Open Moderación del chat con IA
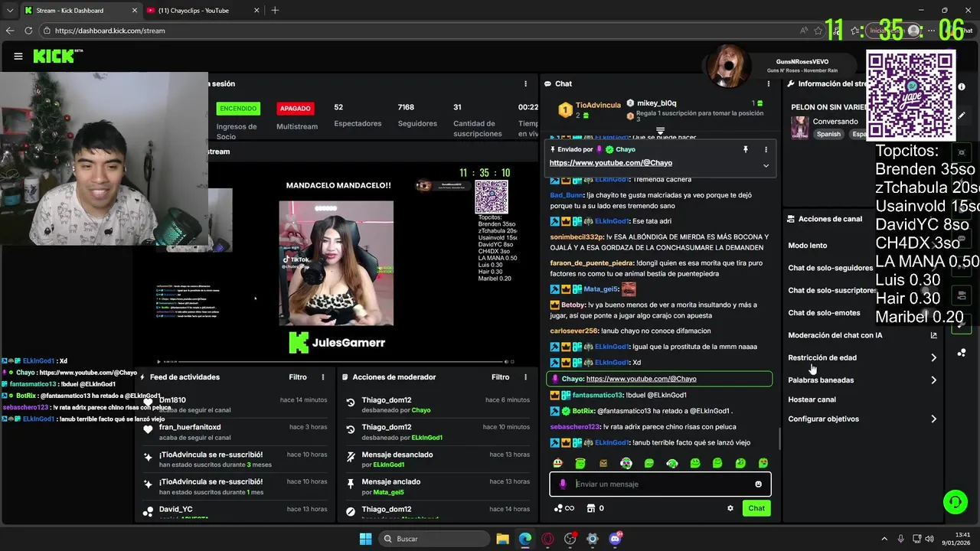 click(x=835, y=335)
